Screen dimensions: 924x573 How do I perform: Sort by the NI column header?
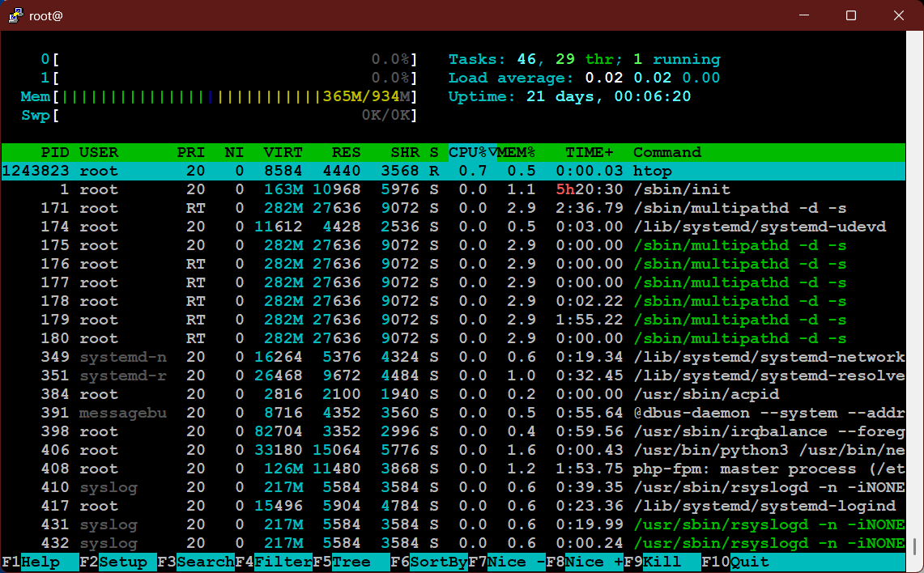234,152
